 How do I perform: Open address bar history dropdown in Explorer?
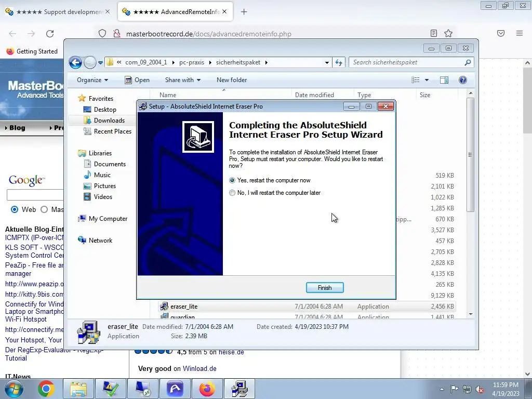(x=327, y=62)
